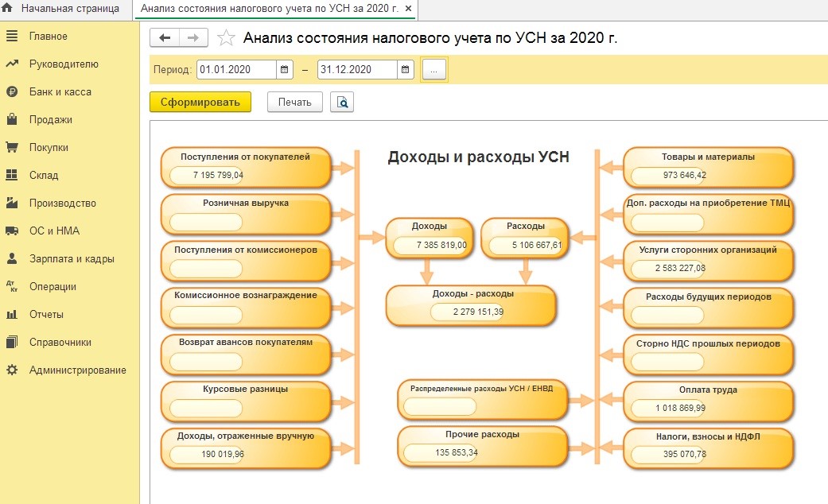Open the Главное section icon

pos(12,36)
